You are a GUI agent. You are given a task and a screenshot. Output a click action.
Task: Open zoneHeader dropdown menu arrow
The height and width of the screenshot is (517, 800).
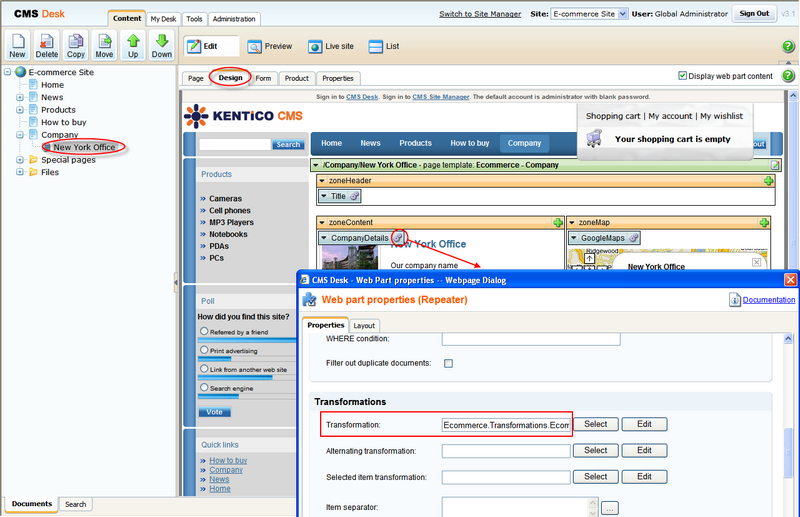(x=321, y=181)
